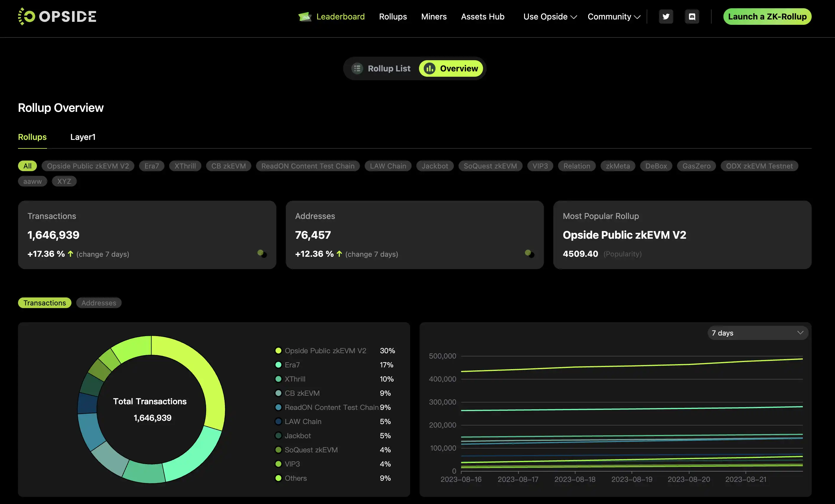Toggle to the Addresses chart view

[98, 303]
